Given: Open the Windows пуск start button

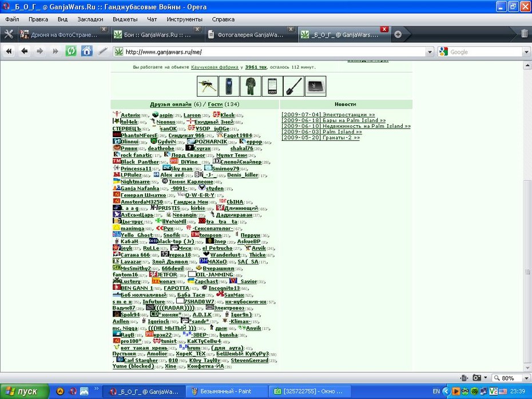Looking at the screenshot, I should pyautogui.click(x=25, y=392).
